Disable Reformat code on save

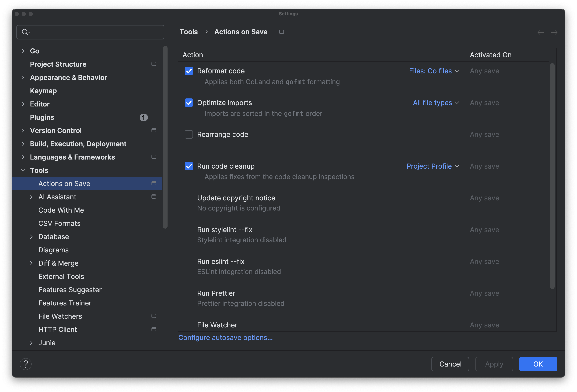[189, 71]
